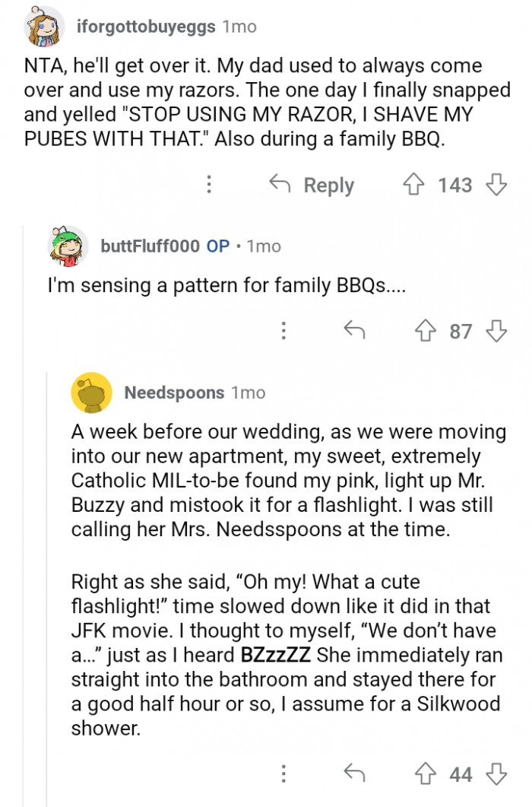532x807 pixels.
Task: Downvote iforgottobuyeggs' razor comment
Action: pyautogui.click(x=496, y=185)
